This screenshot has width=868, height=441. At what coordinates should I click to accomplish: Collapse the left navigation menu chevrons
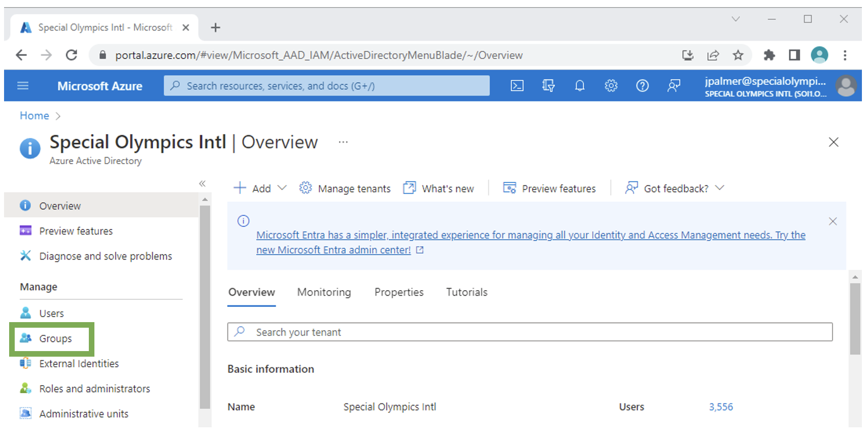click(x=202, y=183)
